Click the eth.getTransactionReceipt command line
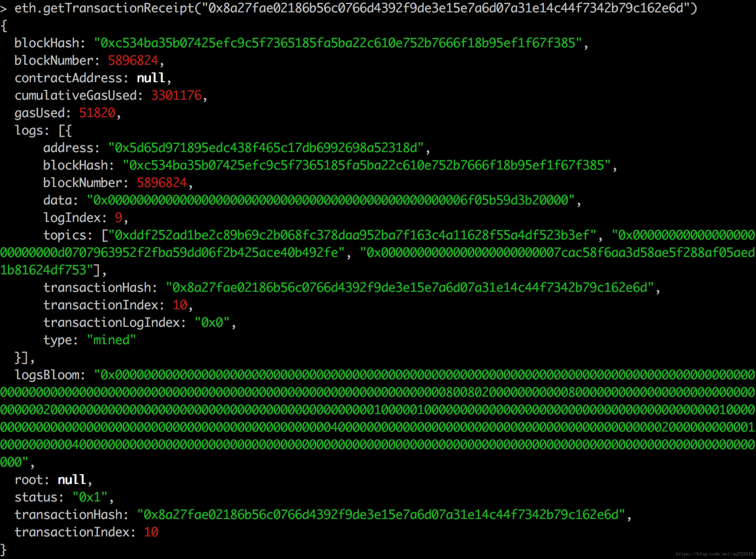This screenshot has height=559, width=756. coord(349,8)
